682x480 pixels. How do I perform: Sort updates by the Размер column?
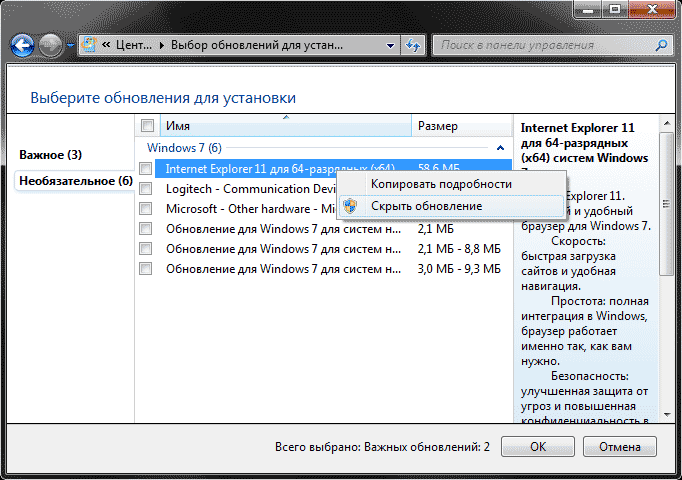[x=461, y=126]
